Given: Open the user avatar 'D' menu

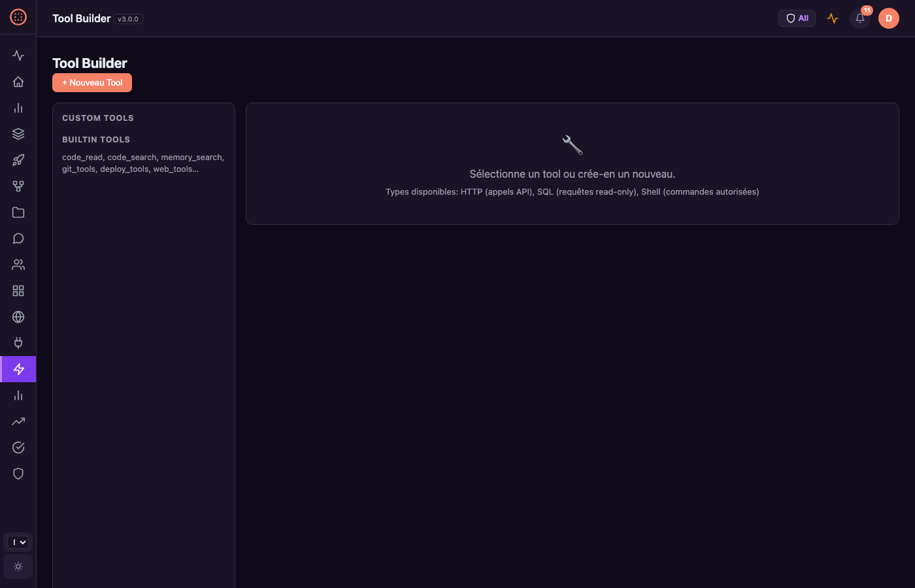Looking at the screenshot, I should 888,18.
